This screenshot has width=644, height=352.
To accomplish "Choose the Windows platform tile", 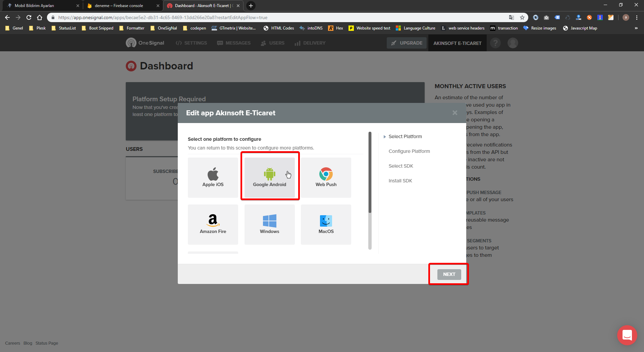I will [270, 225].
